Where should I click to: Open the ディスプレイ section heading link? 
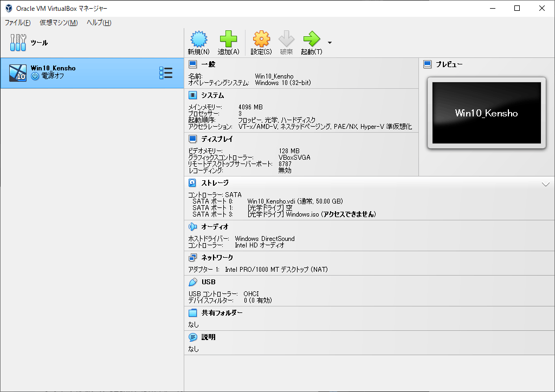[x=217, y=139]
